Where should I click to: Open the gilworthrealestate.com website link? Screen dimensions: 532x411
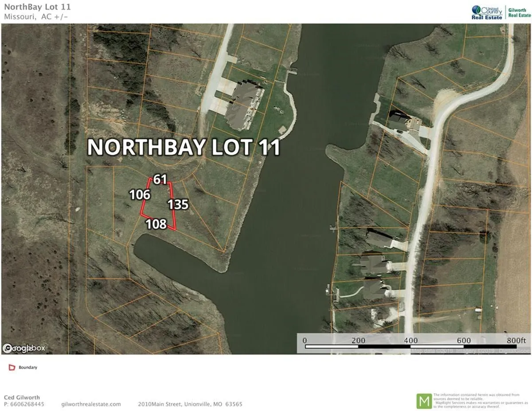click(x=91, y=404)
